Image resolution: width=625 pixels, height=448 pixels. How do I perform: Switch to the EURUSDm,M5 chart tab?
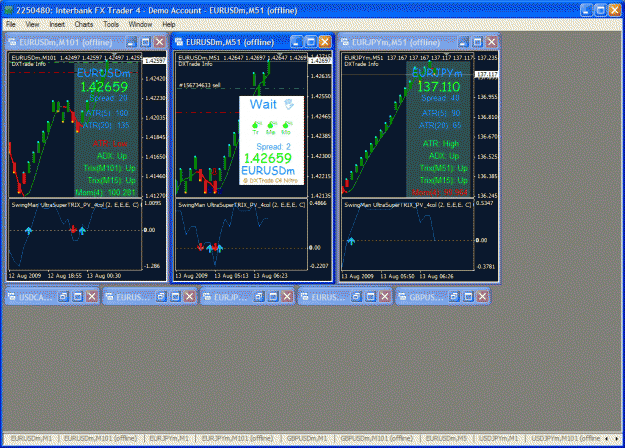pos(446,438)
